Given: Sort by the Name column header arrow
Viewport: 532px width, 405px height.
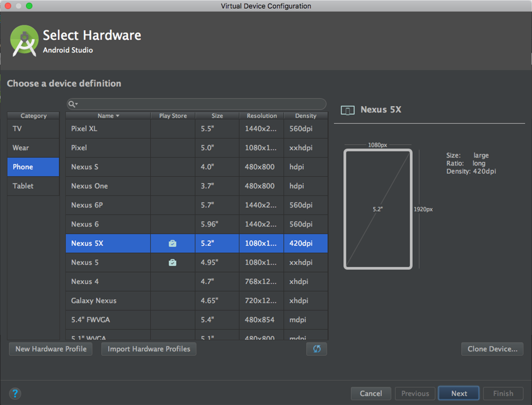Looking at the screenshot, I should point(117,116).
